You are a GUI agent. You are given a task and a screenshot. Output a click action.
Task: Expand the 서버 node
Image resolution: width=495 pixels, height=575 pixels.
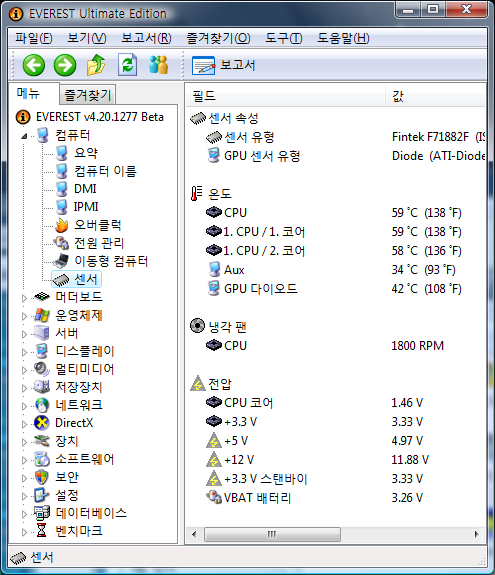[x=24, y=334]
